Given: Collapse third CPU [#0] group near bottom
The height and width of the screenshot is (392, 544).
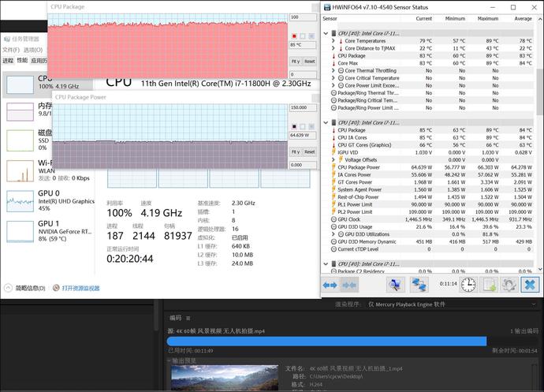Looking at the screenshot, I should click(x=326, y=264).
